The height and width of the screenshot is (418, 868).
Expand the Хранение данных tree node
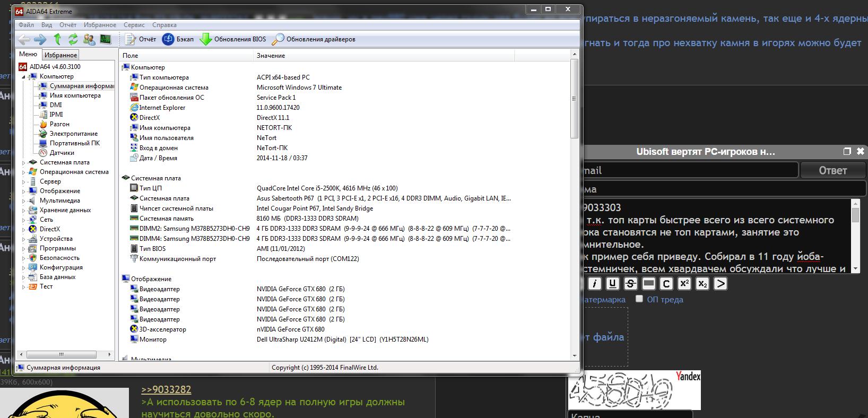pyautogui.click(x=23, y=211)
